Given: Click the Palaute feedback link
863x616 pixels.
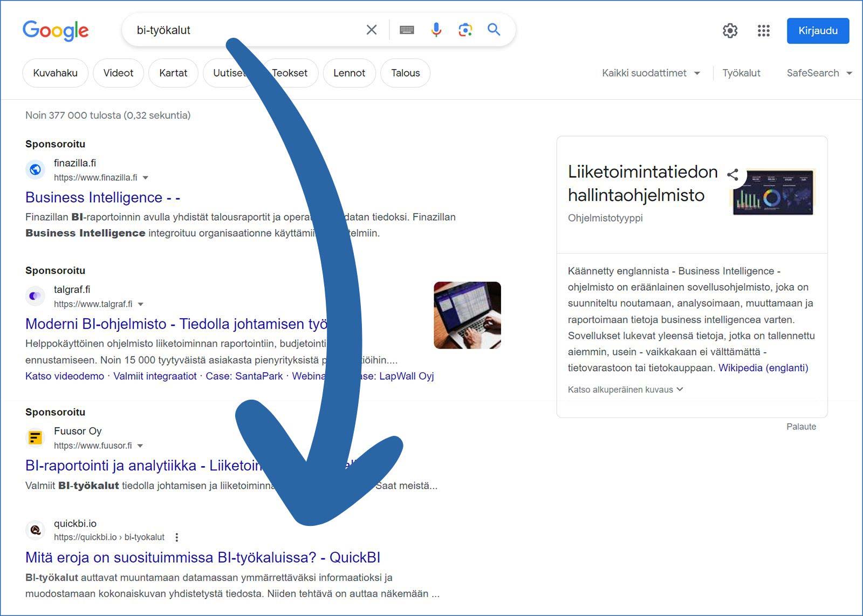Looking at the screenshot, I should pos(801,427).
